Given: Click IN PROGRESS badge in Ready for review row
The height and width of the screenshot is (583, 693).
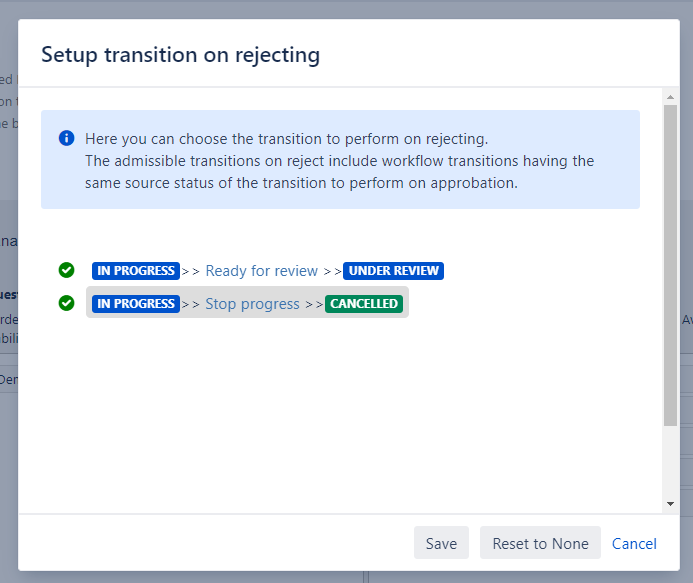Looking at the screenshot, I should tap(136, 271).
